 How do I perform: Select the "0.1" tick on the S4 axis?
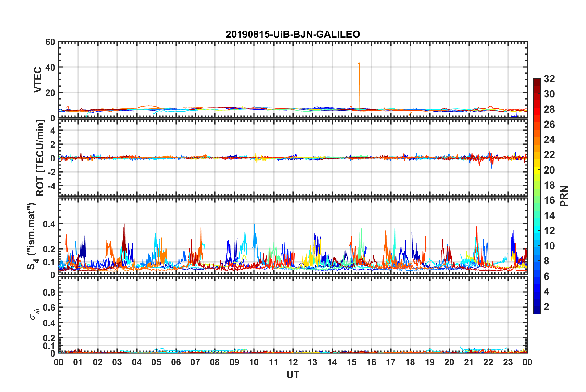coord(49,262)
